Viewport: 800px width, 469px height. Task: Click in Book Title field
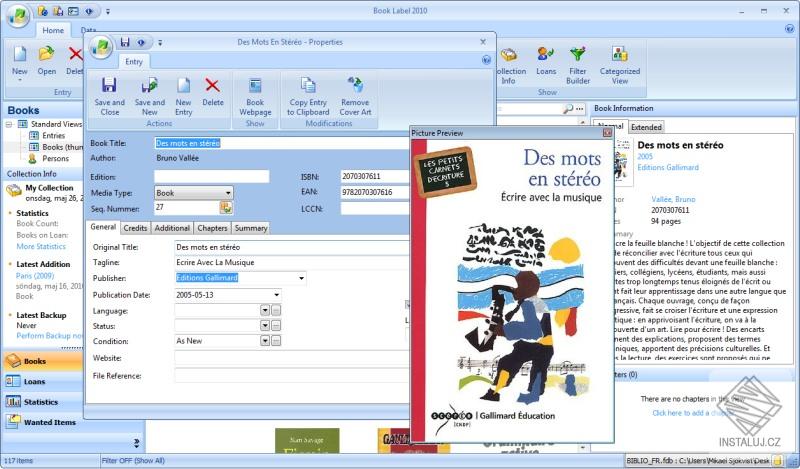282,143
